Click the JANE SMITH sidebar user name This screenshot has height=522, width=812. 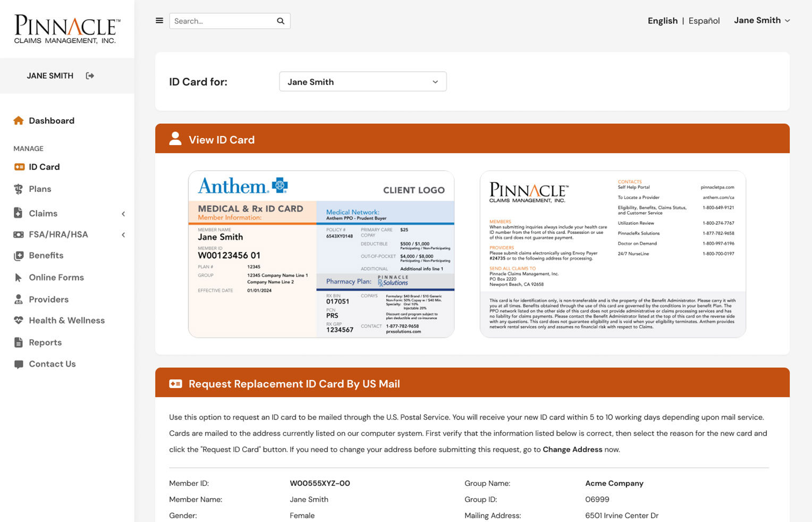[50, 76]
